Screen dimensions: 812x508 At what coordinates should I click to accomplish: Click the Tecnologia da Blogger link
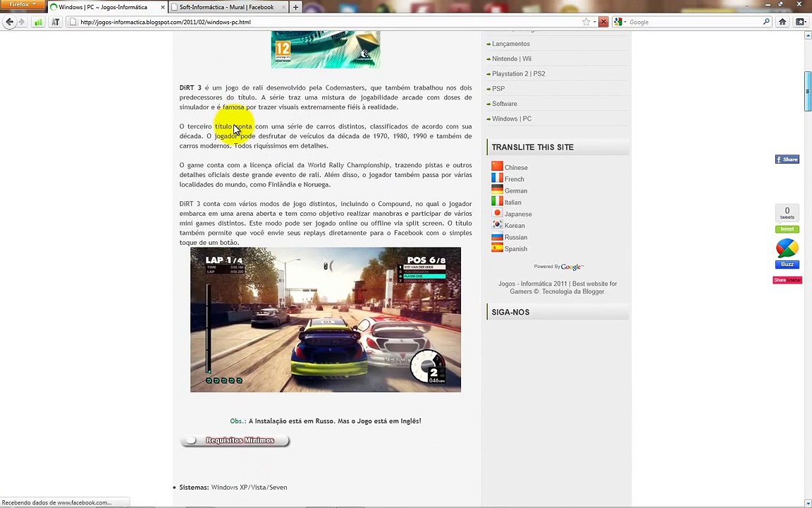[x=573, y=291]
